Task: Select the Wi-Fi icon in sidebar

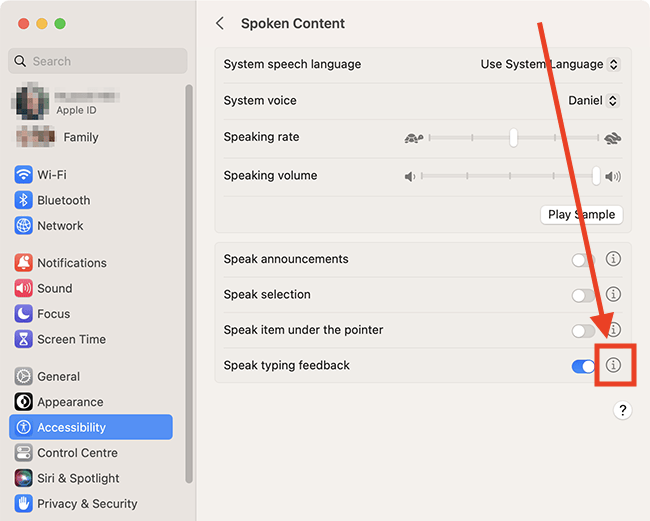Action: pos(24,174)
